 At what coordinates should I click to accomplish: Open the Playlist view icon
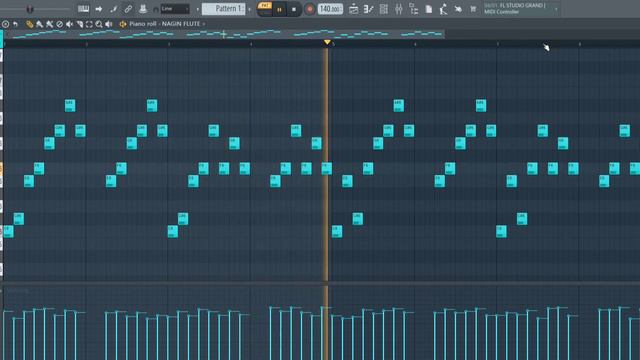click(353, 9)
